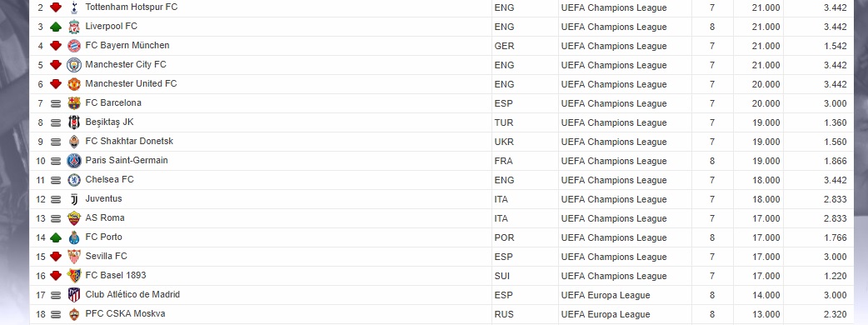The width and height of the screenshot is (868, 325).
Task: Click the Tottenham Hotspur club crest
Action: (x=73, y=7)
